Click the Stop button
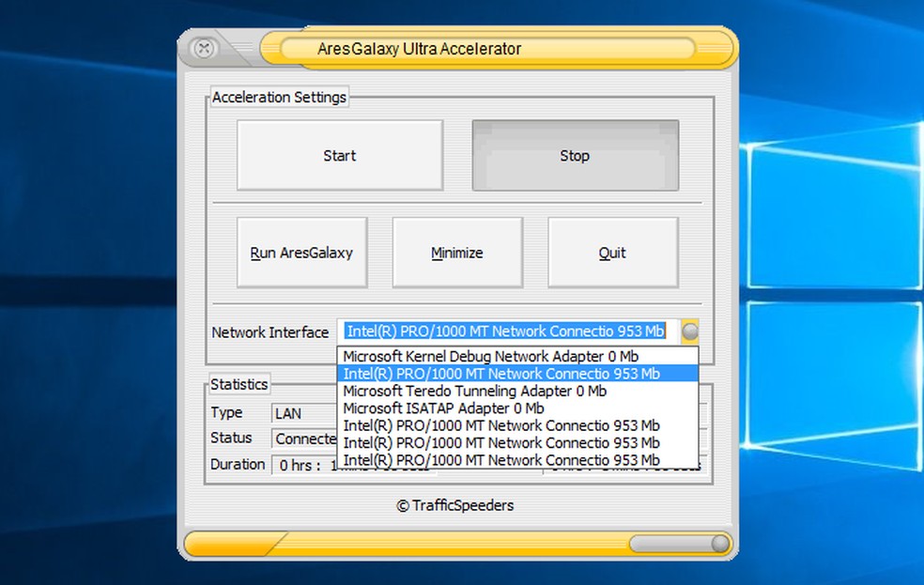This screenshot has width=924, height=585. coord(575,156)
